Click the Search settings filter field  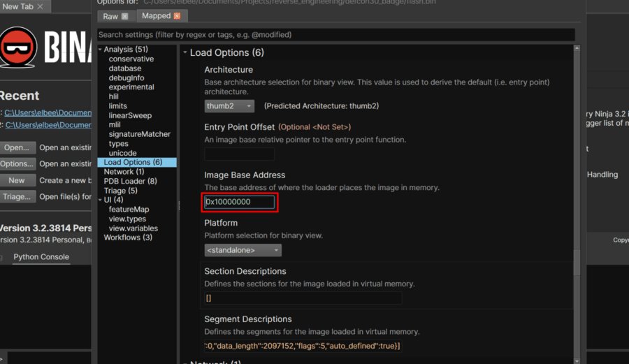point(335,34)
